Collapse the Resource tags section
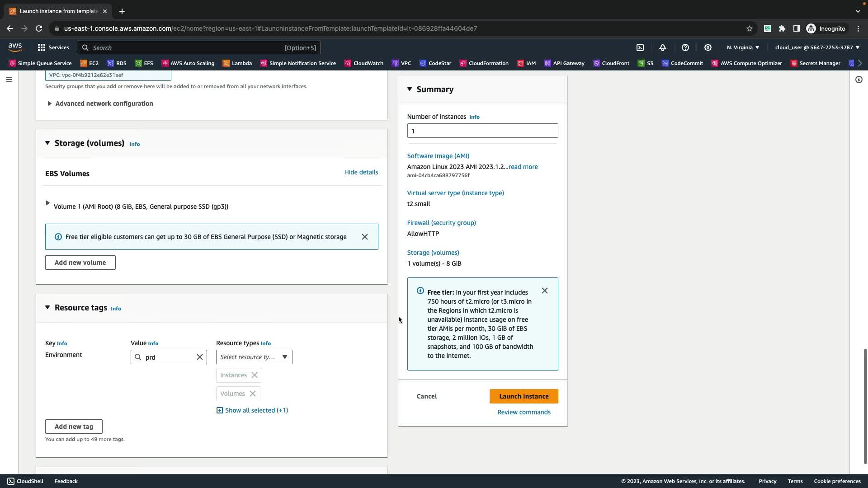This screenshot has height=488, width=868. point(47,307)
